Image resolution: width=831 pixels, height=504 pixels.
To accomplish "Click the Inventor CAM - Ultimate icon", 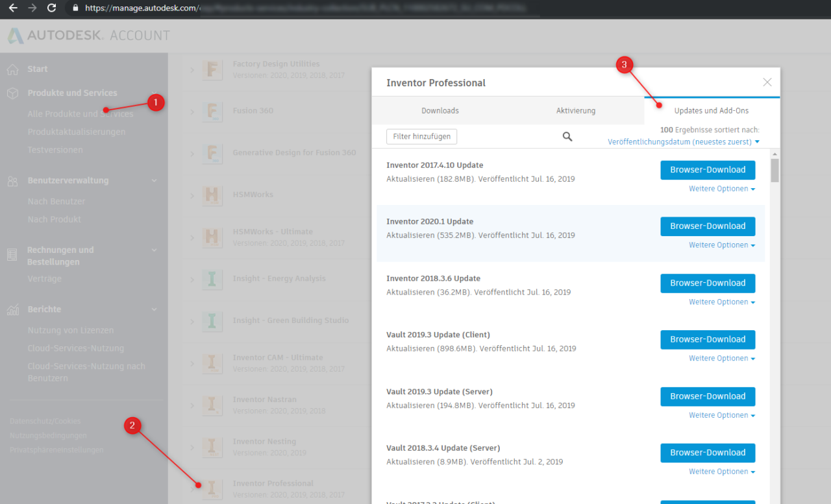I will pyautogui.click(x=212, y=363).
